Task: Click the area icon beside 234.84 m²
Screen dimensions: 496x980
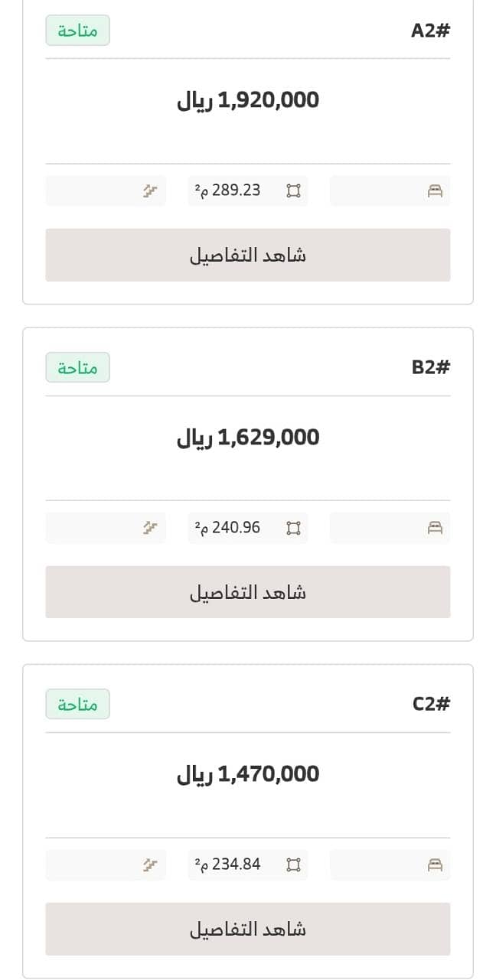Action: pos(293,865)
